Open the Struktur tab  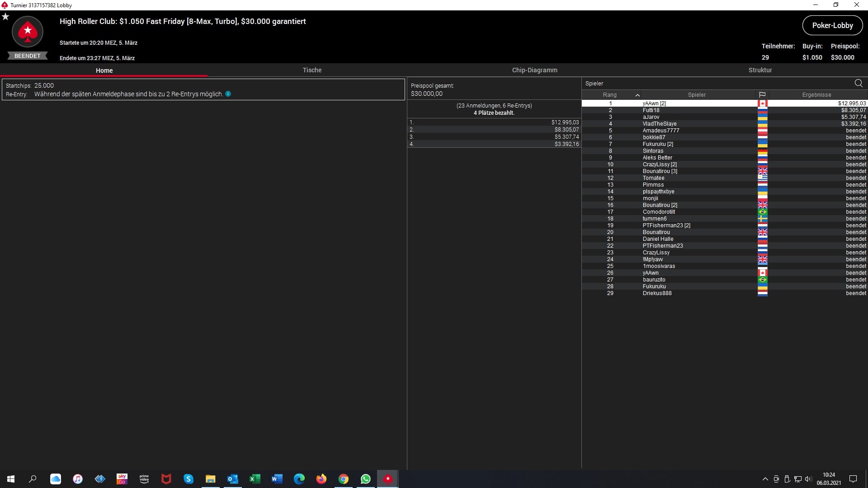[x=760, y=70]
